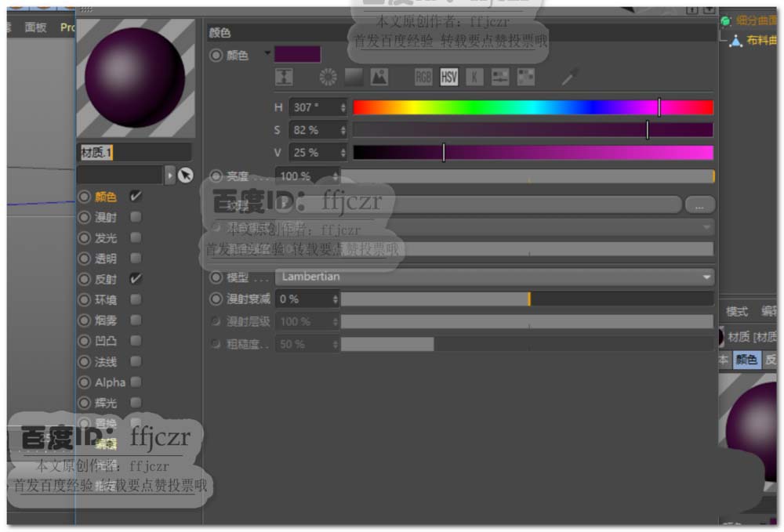Click the H value 307° field
This screenshot has height=532, width=784.
pos(314,107)
